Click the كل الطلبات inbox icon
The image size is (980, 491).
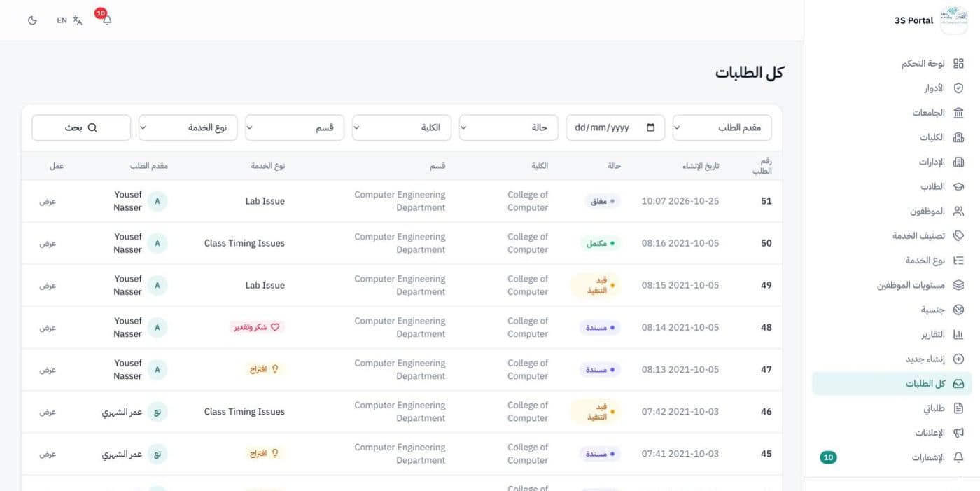[958, 384]
